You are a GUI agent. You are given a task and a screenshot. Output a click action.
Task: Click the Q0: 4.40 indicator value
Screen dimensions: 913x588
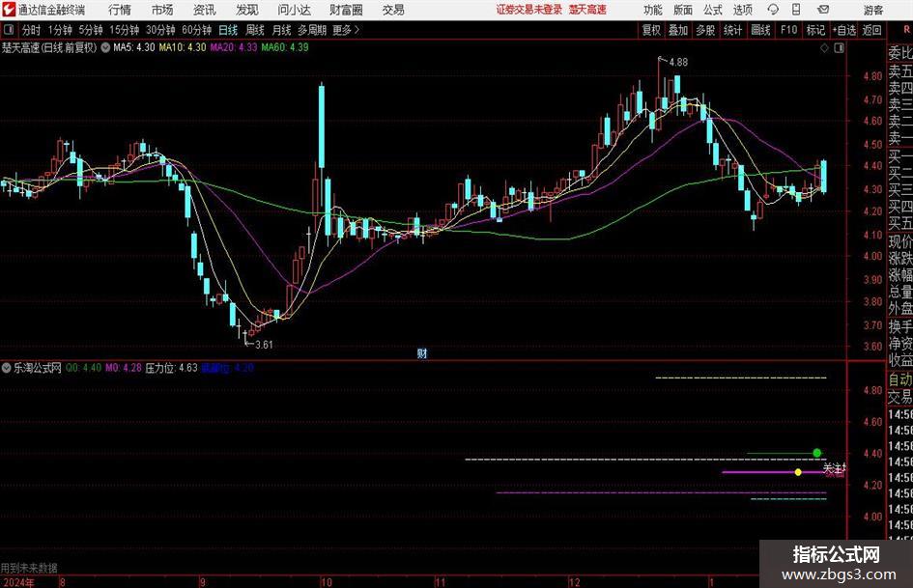[x=83, y=368]
